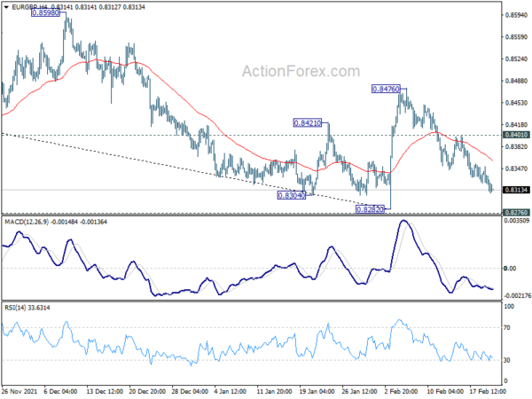The height and width of the screenshot is (399, 532).
Task: Click the 26 Nov 2021 date label
Action: [x=19, y=391]
